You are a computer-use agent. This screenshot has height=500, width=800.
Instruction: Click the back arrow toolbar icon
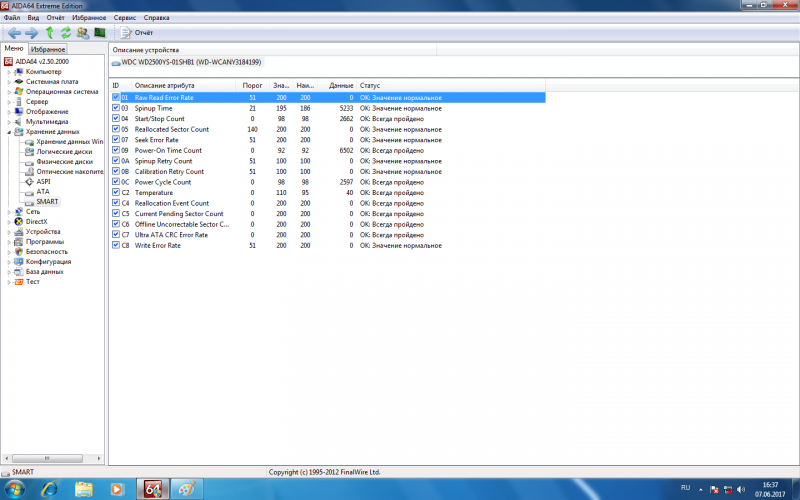(x=13, y=33)
